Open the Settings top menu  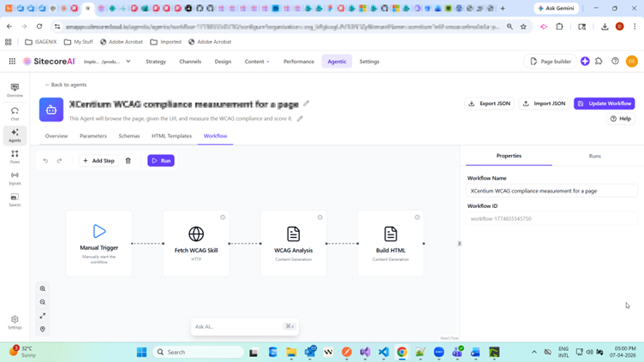(x=369, y=62)
